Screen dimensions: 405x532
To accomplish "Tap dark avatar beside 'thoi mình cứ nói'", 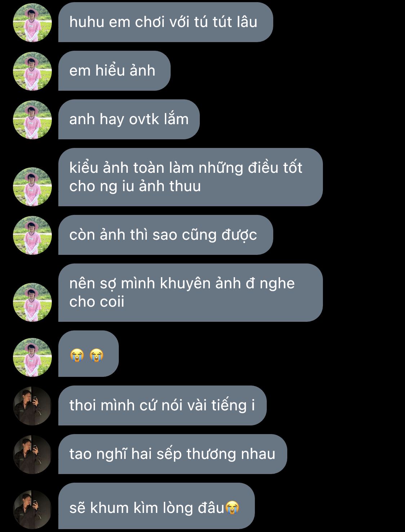I will pyautogui.click(x=32, y=406).
